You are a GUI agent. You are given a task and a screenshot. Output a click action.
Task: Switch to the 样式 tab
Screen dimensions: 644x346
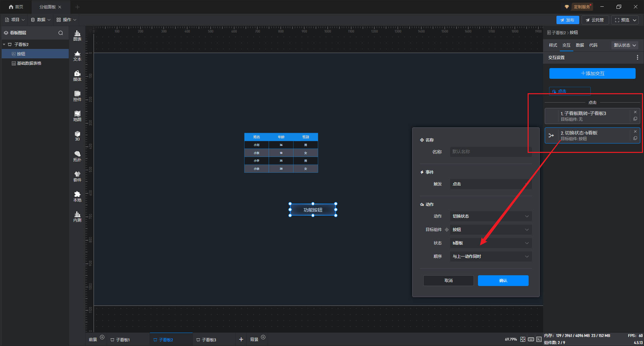(x=553, y=45)
